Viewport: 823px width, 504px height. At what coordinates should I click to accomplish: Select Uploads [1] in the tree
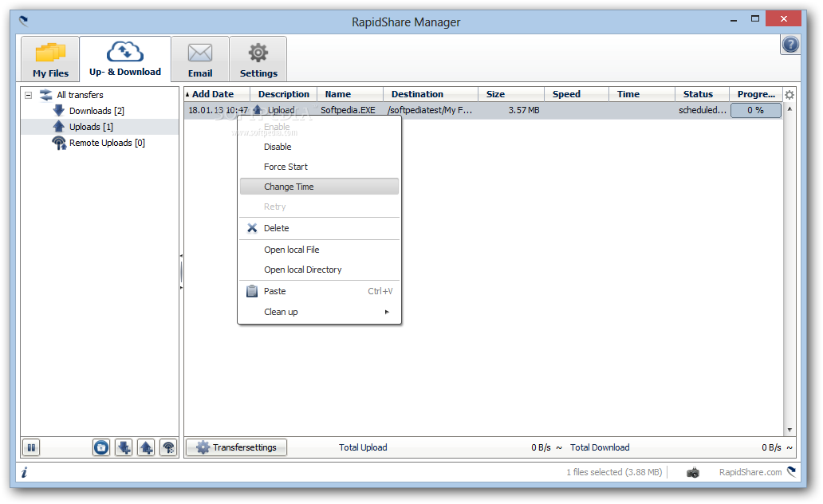(x=91, y=127)
